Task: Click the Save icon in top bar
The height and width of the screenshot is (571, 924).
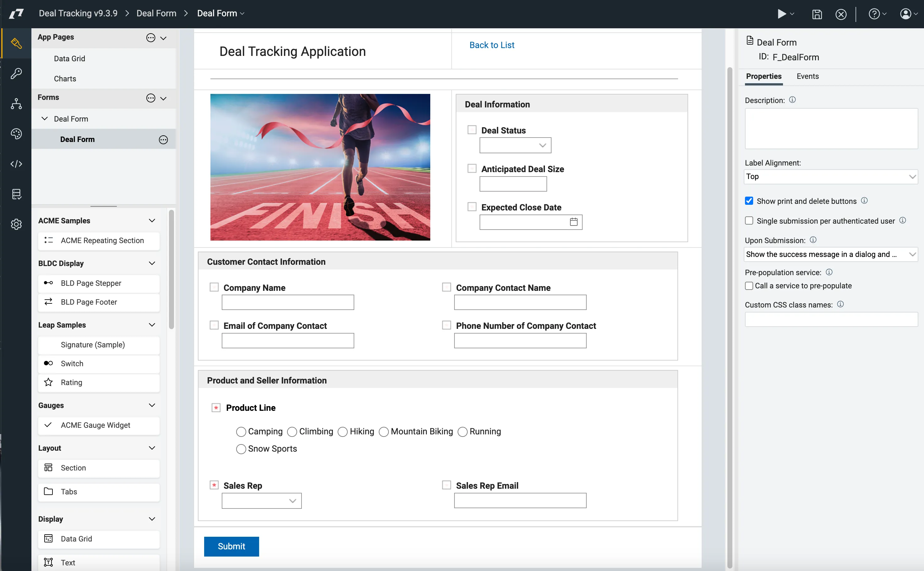Action: (x=817, y=14)
